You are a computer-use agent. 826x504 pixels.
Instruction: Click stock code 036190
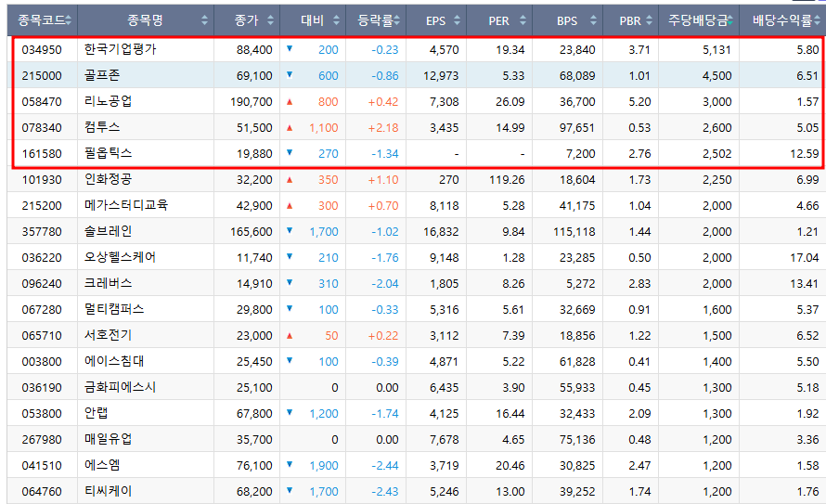42,388
